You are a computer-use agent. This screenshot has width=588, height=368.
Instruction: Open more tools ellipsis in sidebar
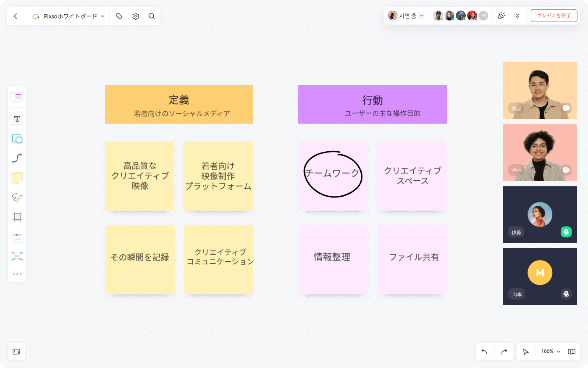point(17,274)
